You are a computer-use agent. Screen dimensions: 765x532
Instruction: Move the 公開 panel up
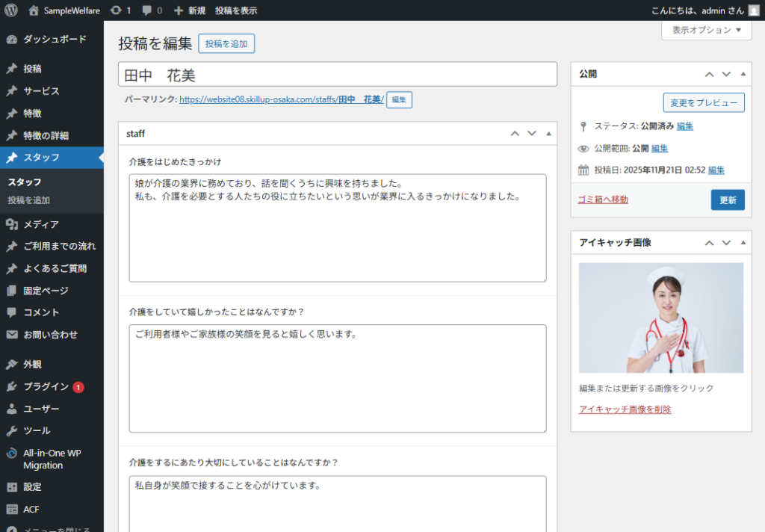[x=709, y=74]
